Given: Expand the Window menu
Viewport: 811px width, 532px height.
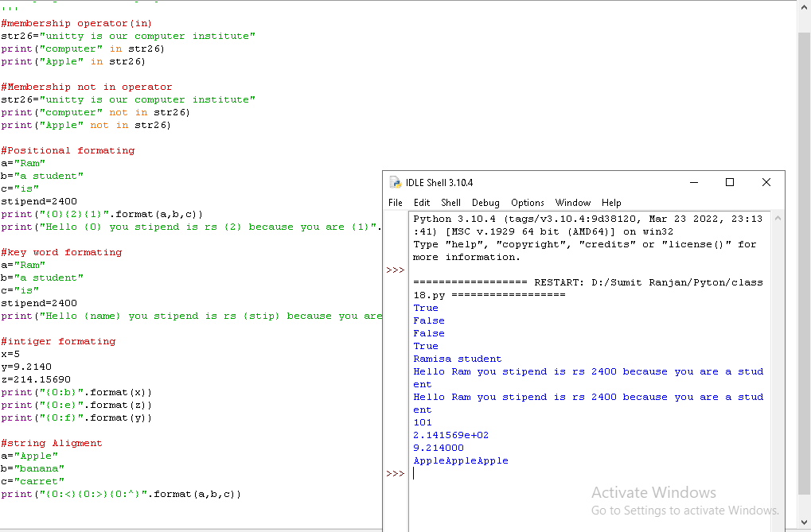Looking at the screenshot, I should point(572,203).
